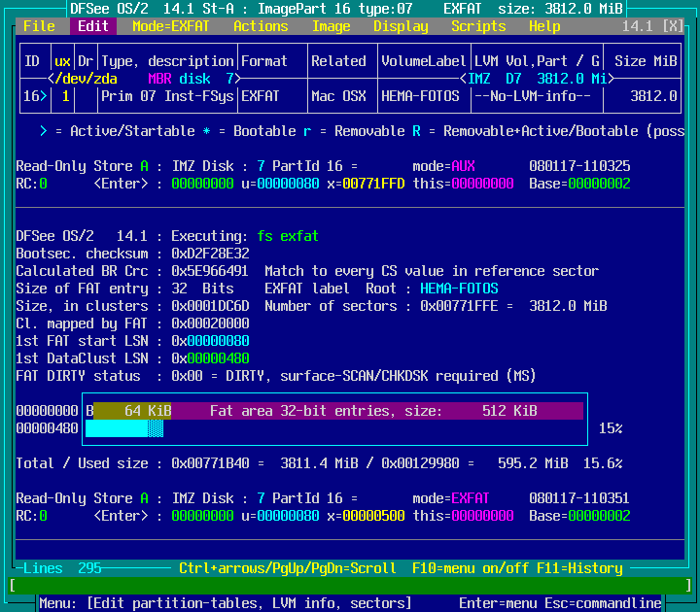Click the MBR disk 7 label

coord(192,79)
